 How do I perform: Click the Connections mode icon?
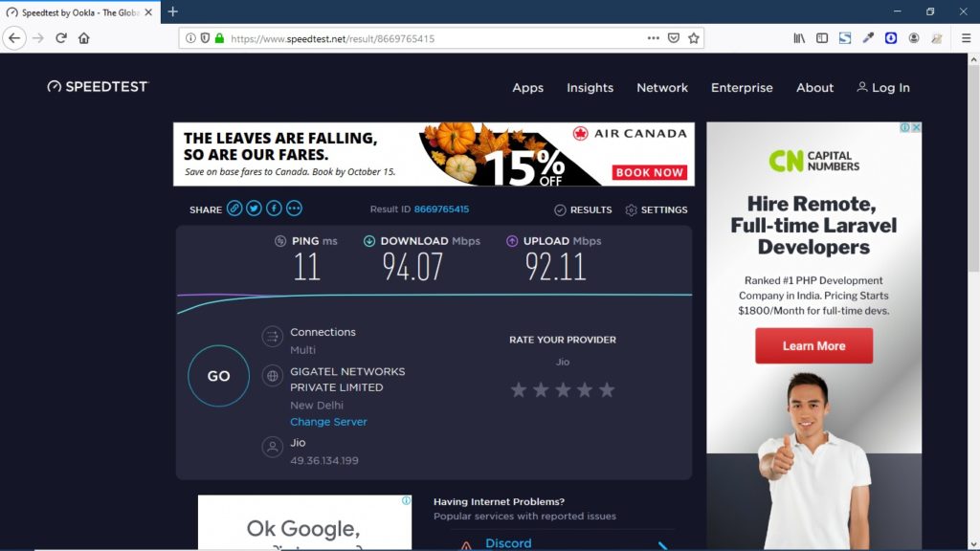272,336
